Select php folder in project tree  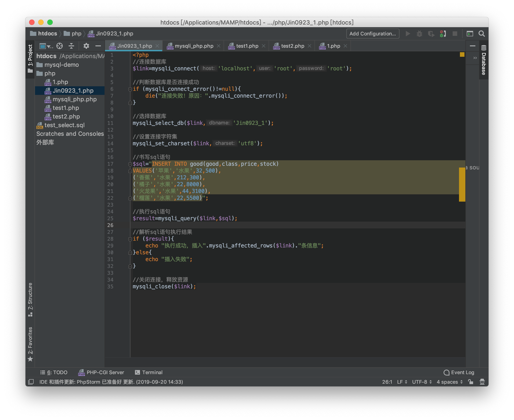(70, 73)
